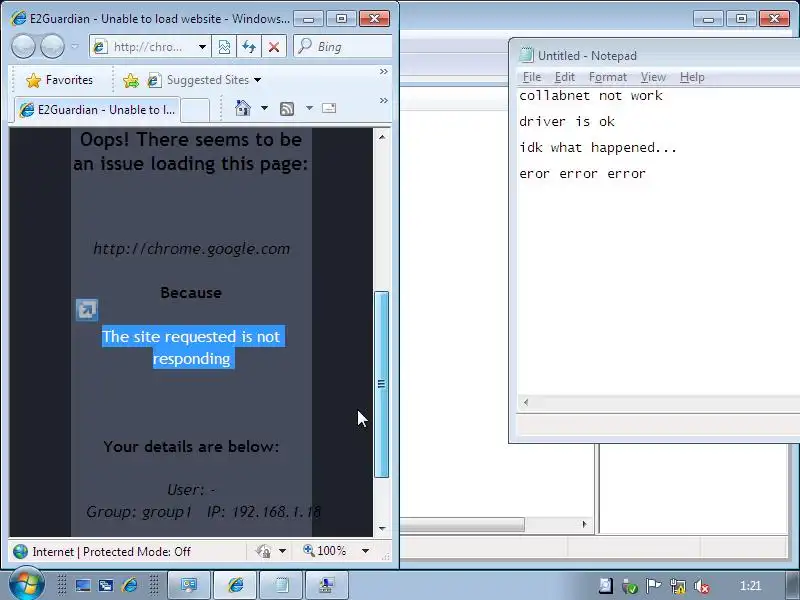Click the Oops! There seems to be heading
Viewport: 800px width, 600px height.
191,139
